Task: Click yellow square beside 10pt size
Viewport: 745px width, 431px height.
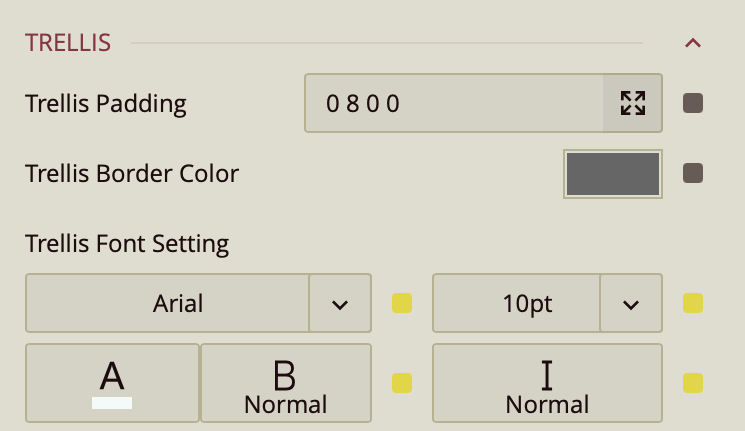Action: tap(692, 303)
